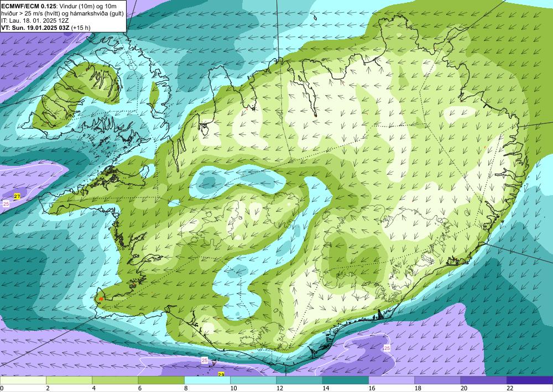Click the legend value '10'

(x=233, y=388)
